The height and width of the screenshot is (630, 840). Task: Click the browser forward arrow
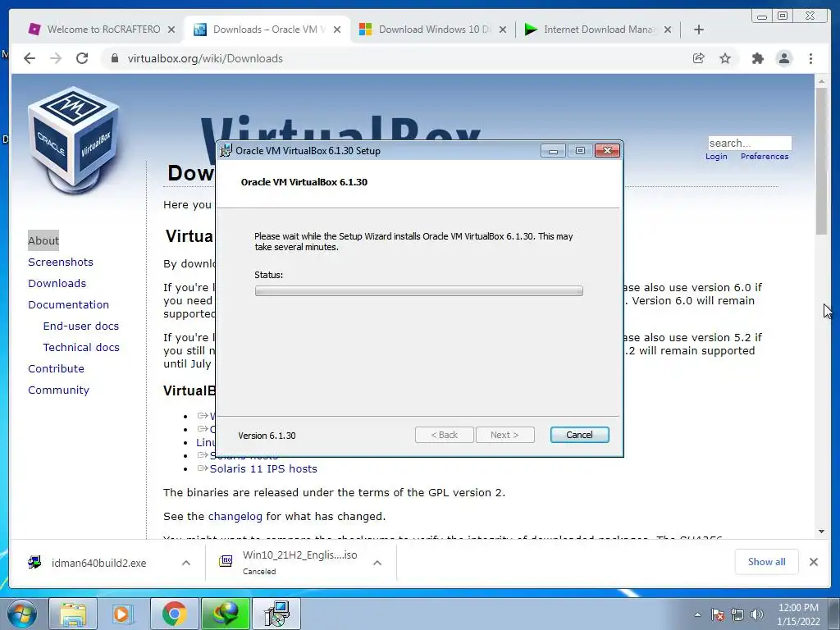pyautogui.click(x=56, y=58)
